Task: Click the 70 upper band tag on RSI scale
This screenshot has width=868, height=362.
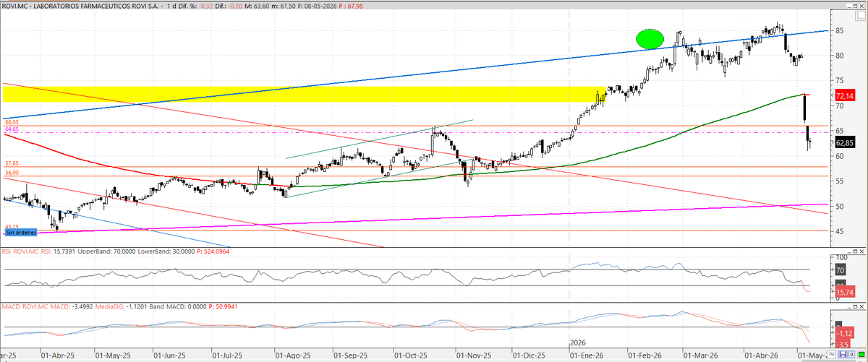Action: pos(841,270)
